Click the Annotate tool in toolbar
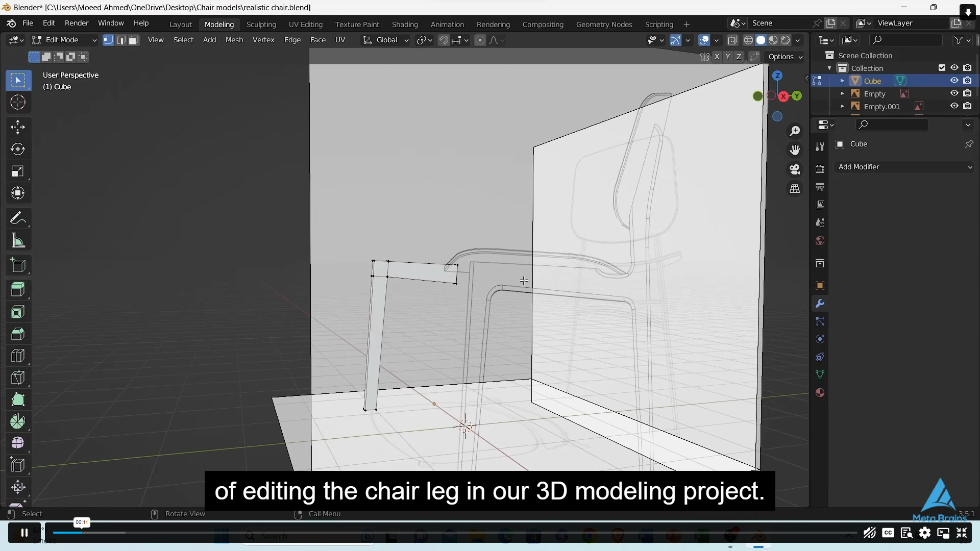This screenshot has height=551, width=980. [18, 218]
